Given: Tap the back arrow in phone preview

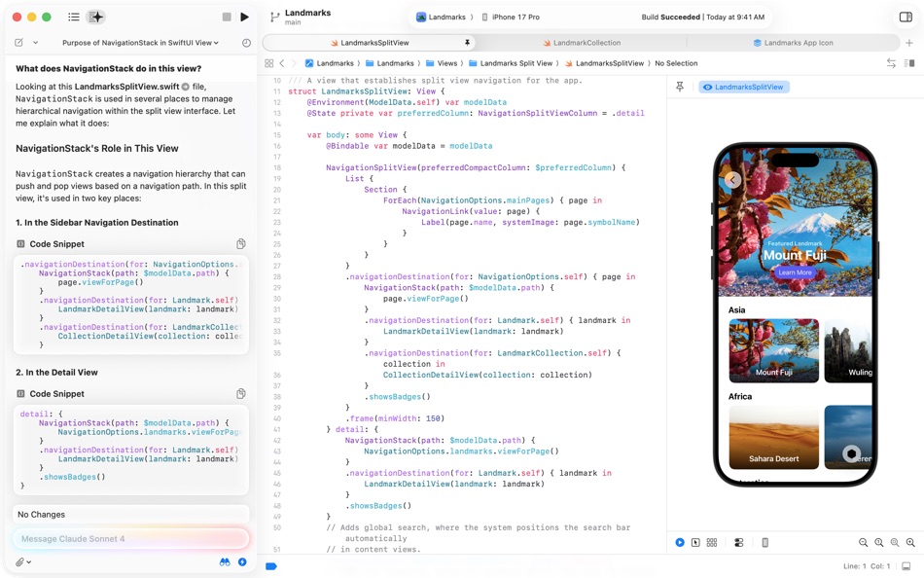Looking at the screenshot, I should [x=732, y=179].
